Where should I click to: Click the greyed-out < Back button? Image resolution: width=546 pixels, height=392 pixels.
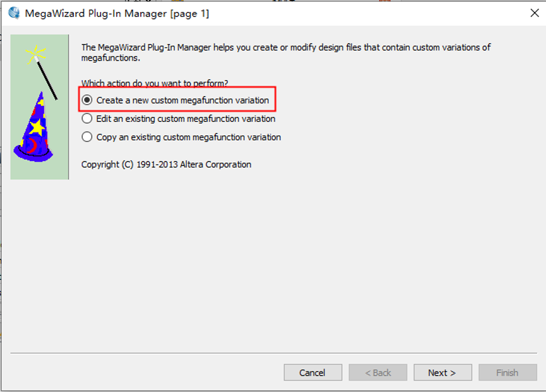(378, 372)
